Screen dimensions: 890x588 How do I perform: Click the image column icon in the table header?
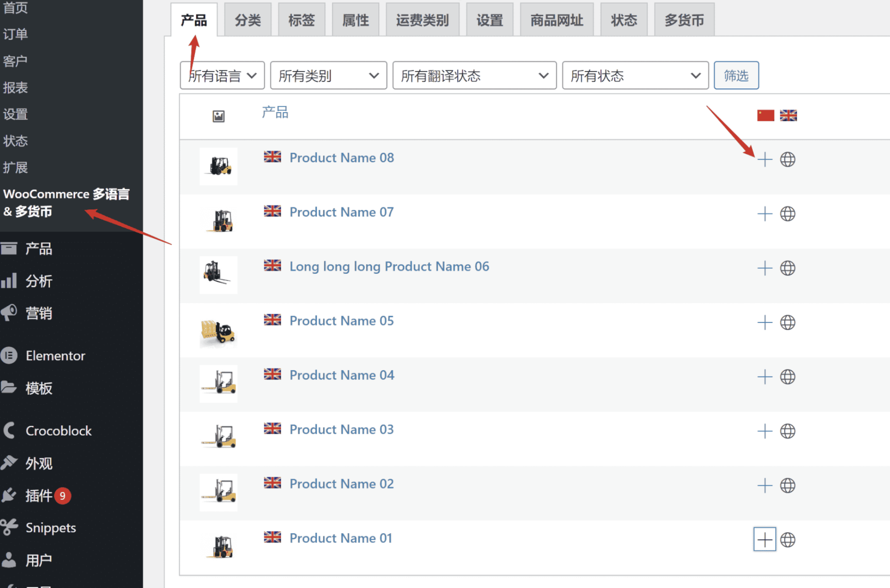[x=218, y=116]
